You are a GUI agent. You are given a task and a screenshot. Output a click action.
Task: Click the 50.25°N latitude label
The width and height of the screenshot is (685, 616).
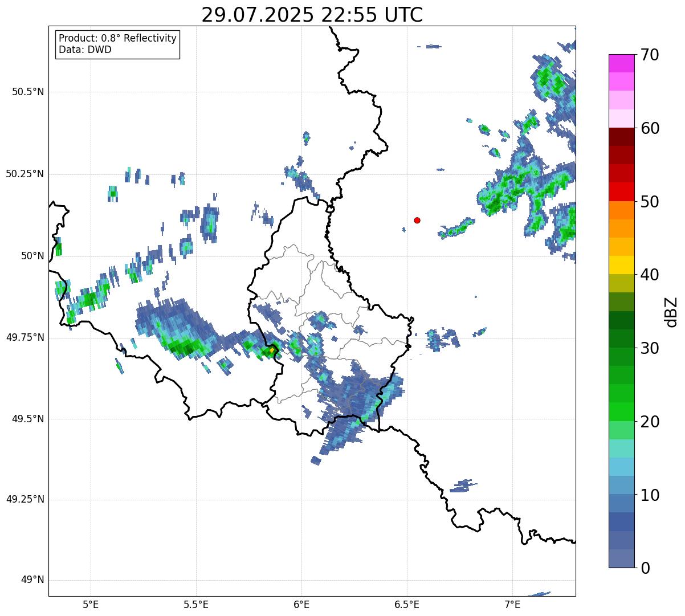pyautogui.click(x=25, y=174)
